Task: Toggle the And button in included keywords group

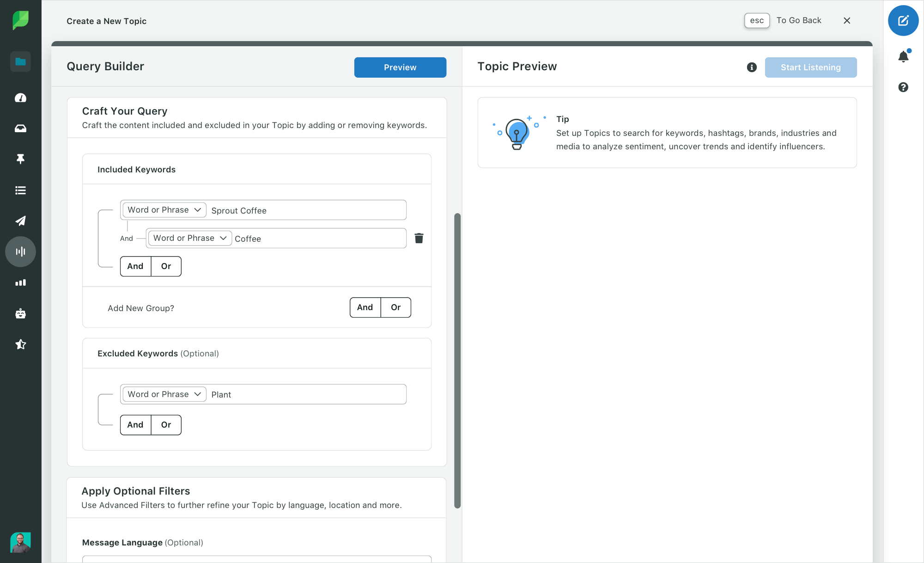Action: coord(135,266)
